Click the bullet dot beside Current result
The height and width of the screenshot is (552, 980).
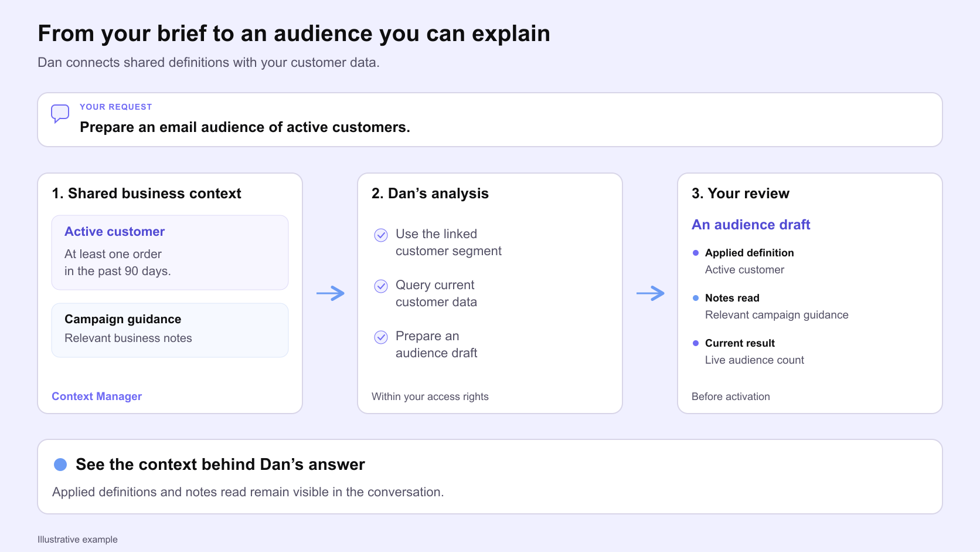[696, 343]
